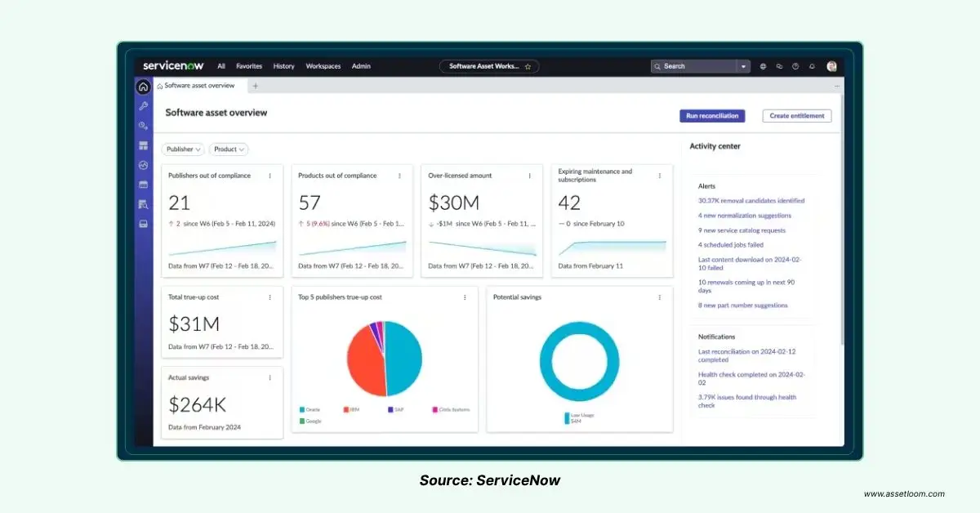Screen dimensions: 980x513
Task: Expand the Product filter dropdown
Action: (x=229, y=149)
